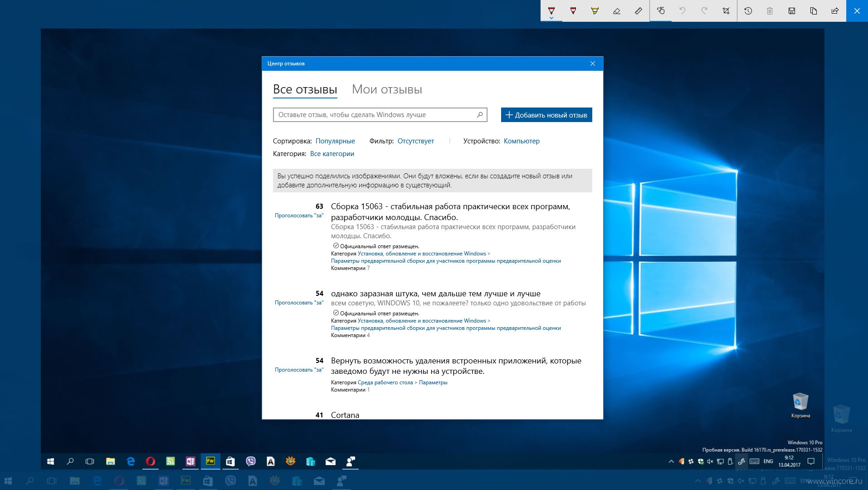Click the touch keyboard icon on bright taskbar
868x490 pixels.
[x=755, y=461]
